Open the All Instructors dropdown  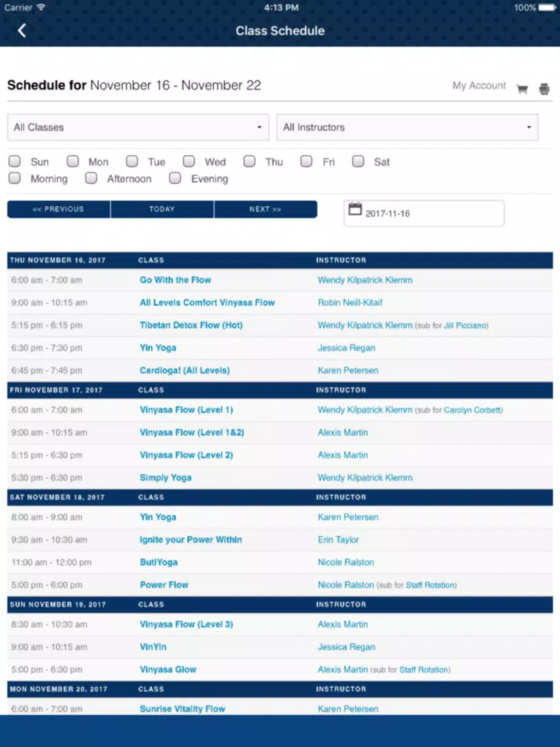click(407, 127)
